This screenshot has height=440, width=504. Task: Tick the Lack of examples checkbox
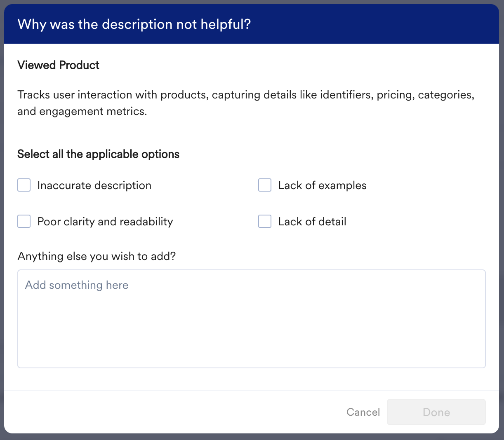pyautogui.click(x=265, y=185)
